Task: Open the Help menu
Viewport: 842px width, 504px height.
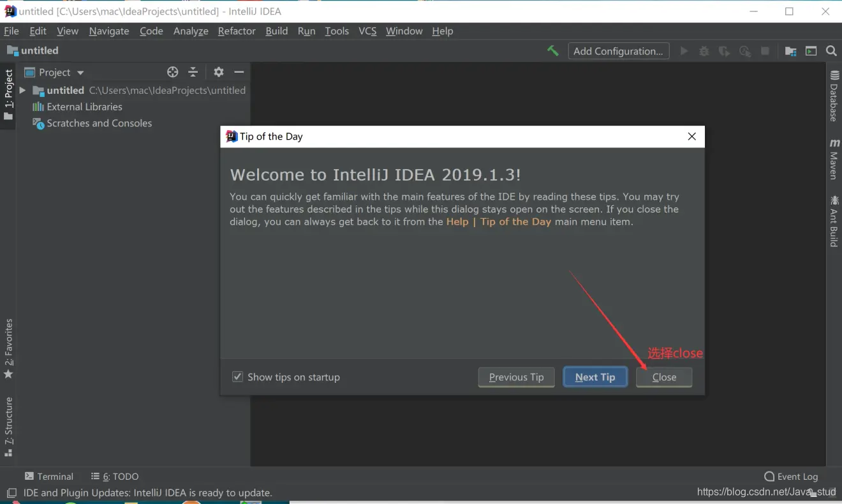Action: tap(443, 31)
